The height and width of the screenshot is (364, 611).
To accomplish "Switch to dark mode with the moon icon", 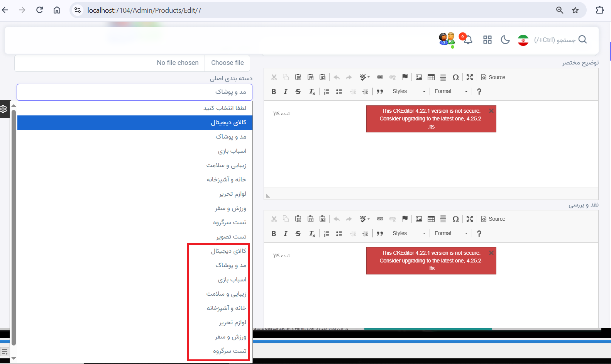I will coord(505,39).
